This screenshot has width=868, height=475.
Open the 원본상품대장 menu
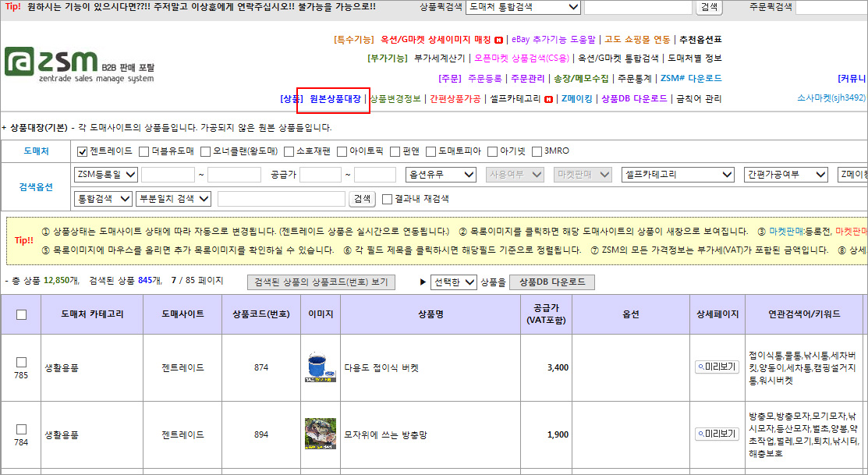pos(335,99)
